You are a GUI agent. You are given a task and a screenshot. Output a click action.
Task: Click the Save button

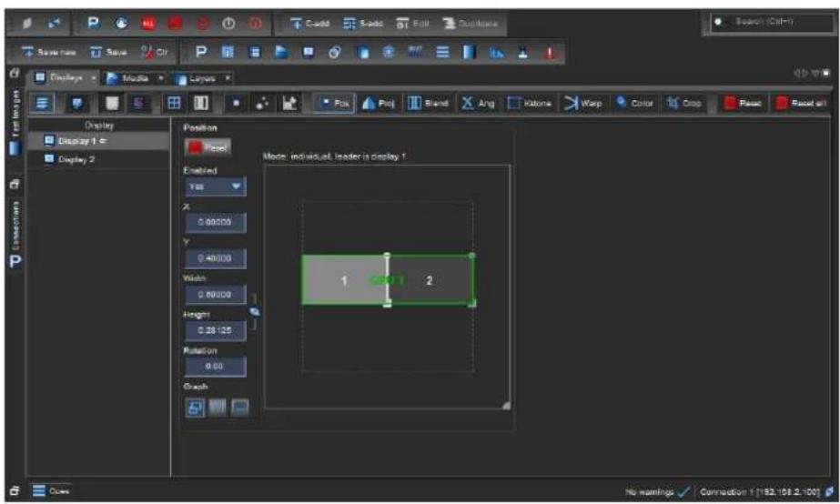pos(108,52)
